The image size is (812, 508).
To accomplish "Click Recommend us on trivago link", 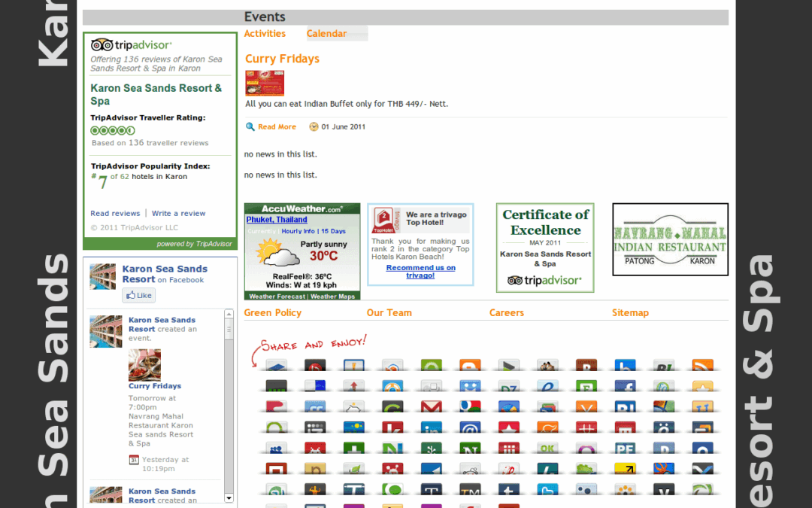I will [420, 271].
